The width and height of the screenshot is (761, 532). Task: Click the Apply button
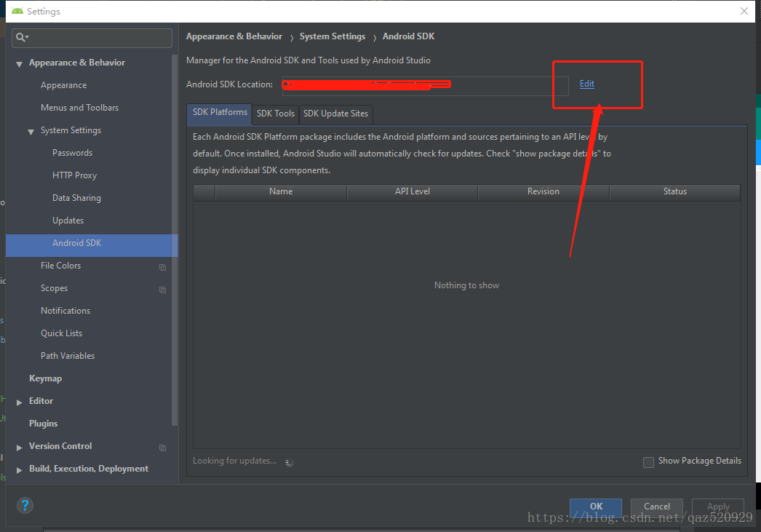718,507
